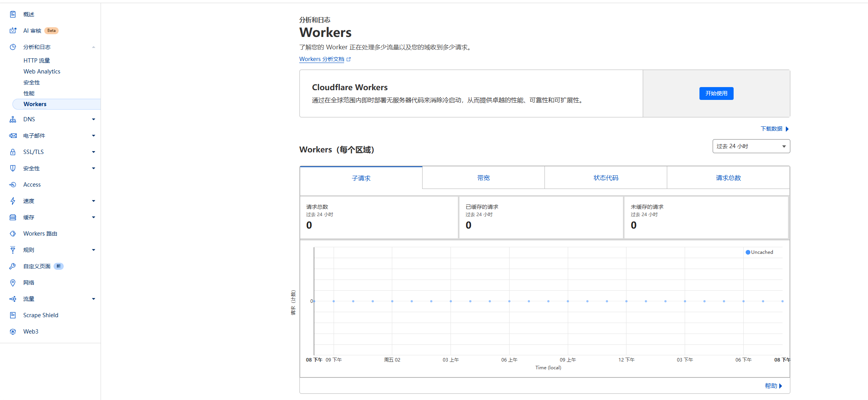The height and width of the screenshot is (400, 868).
Task: Switch to the 状态代码 tab
Action: [x=606, y=178]
